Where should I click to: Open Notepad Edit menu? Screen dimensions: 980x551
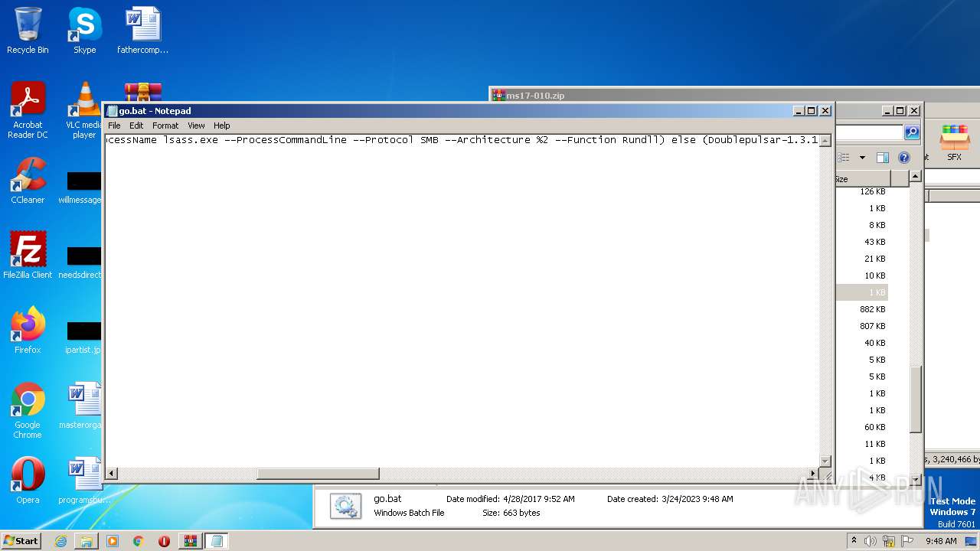(x=136, y=126)
